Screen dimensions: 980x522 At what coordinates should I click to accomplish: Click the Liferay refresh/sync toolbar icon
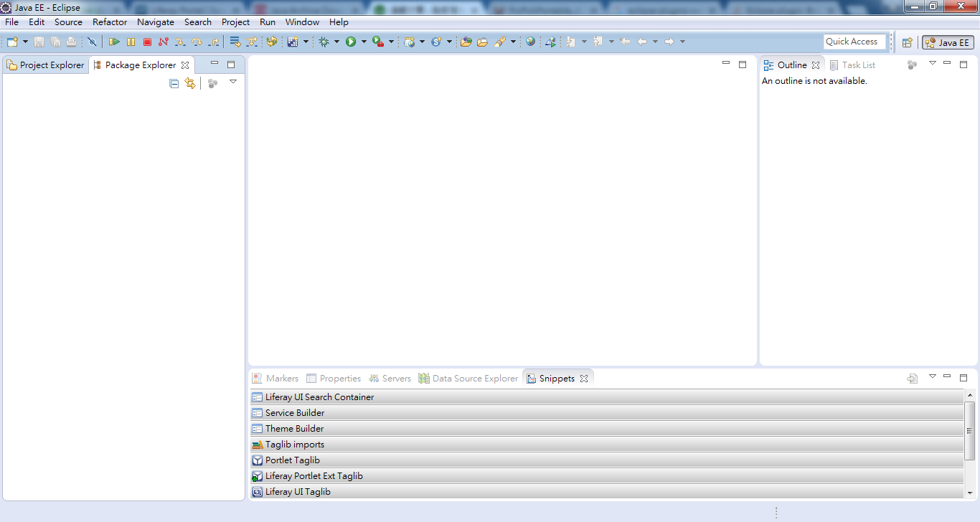[271, 42]
